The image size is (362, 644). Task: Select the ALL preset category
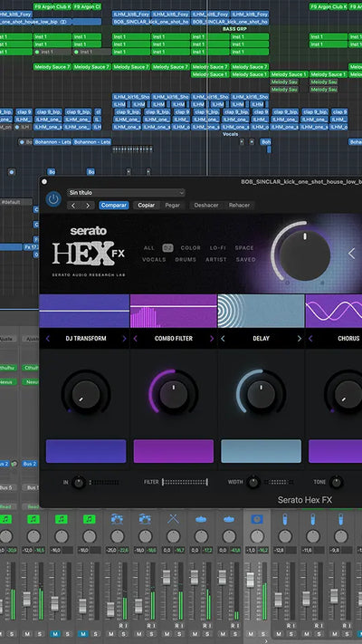pos(149,248)
